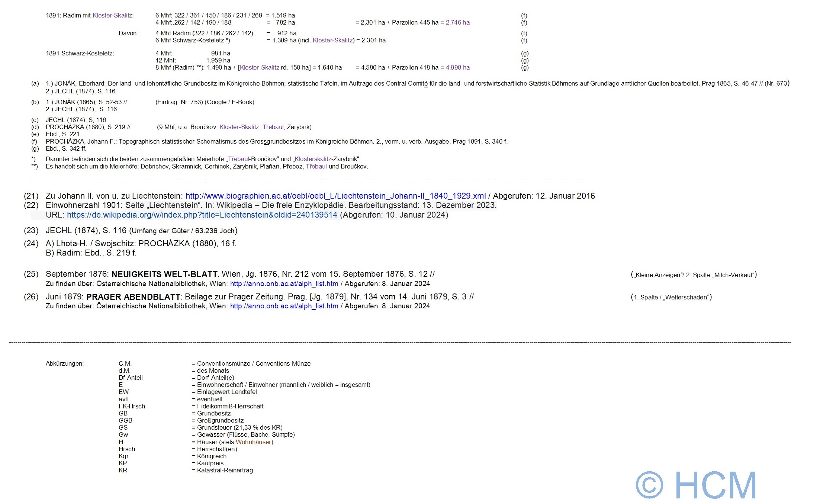Click Třebaul link in the double-asterisk note
The image size is (820, 504).
pyautogui.click(x=316, y=167)
